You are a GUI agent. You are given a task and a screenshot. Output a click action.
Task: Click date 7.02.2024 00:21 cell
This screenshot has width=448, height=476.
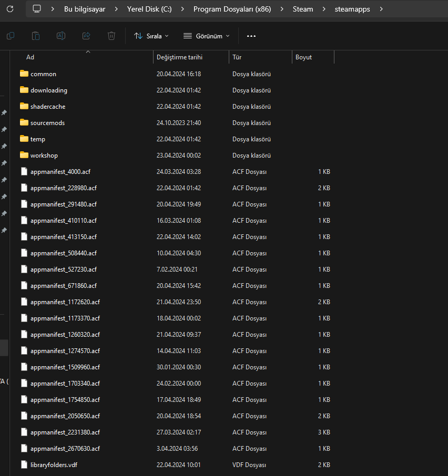pos(177,270)
